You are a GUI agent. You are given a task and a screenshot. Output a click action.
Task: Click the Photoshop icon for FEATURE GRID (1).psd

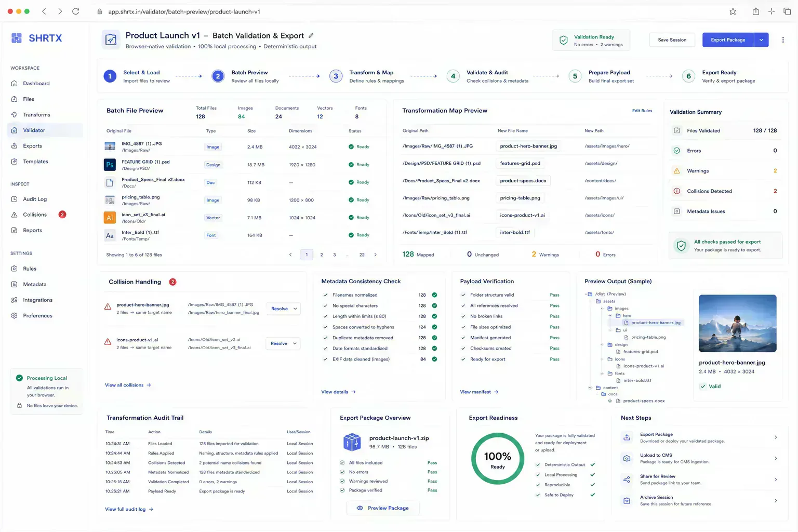pos(110,165)
